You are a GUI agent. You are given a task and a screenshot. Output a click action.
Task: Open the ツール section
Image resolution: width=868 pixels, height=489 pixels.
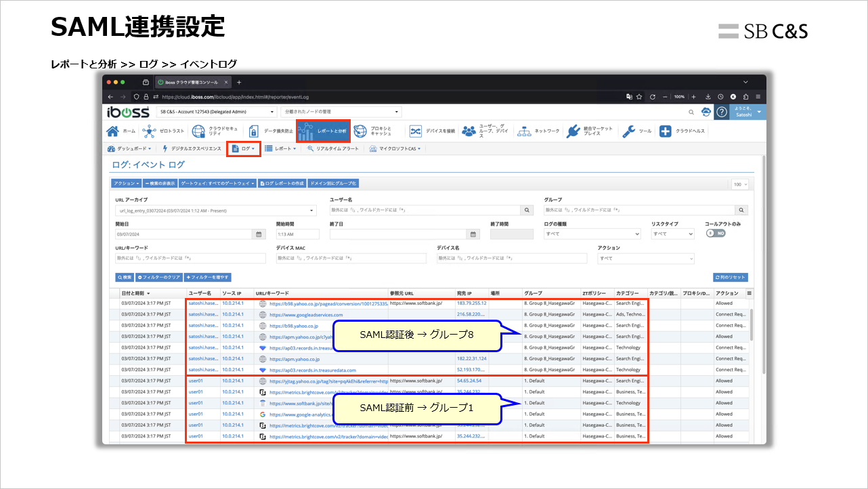(636, 131)
